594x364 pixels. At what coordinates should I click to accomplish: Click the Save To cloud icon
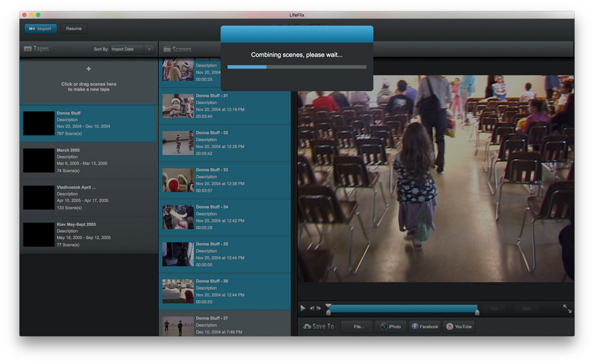(307, 326)
